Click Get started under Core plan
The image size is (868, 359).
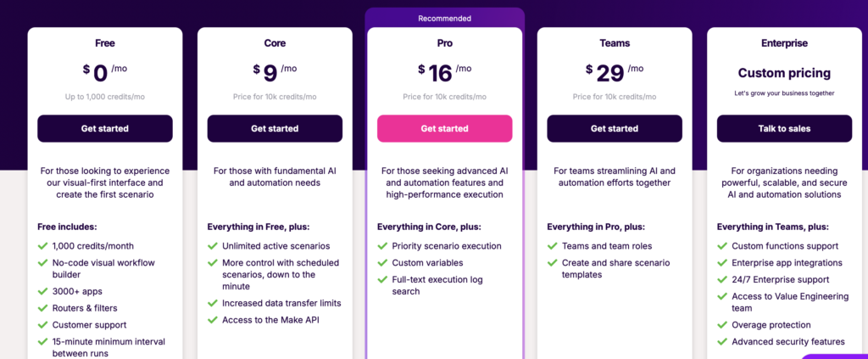click(275, 128)
